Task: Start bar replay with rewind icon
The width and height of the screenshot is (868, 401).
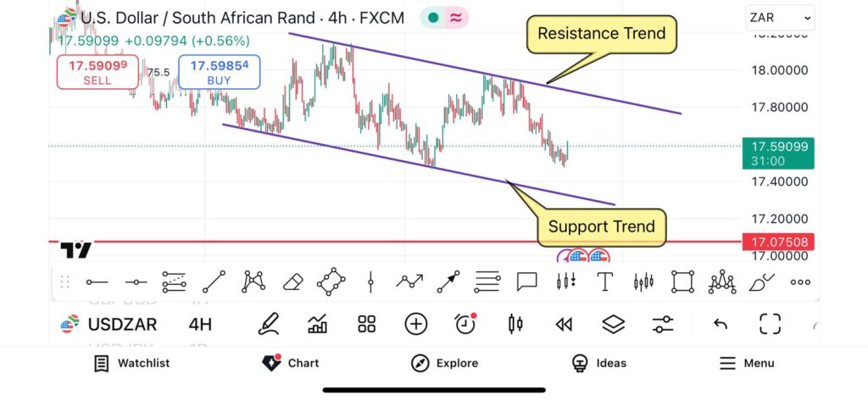Action: 563,323
